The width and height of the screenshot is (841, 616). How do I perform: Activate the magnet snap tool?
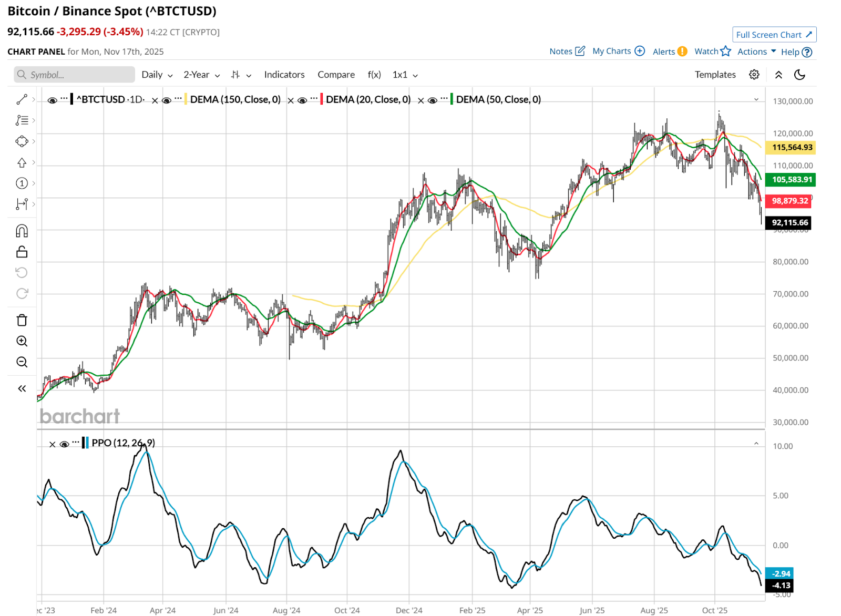[22, 231]
